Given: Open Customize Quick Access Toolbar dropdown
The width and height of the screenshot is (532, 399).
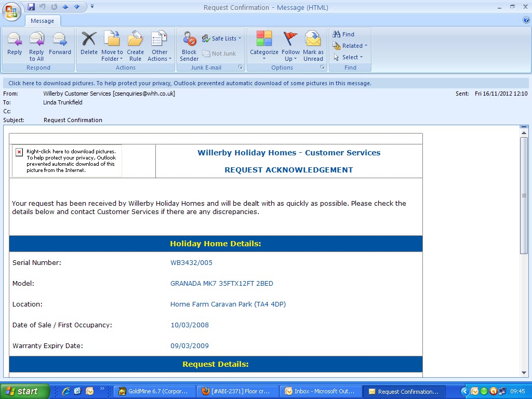Looking at the screenshot, I should (92, 7).
